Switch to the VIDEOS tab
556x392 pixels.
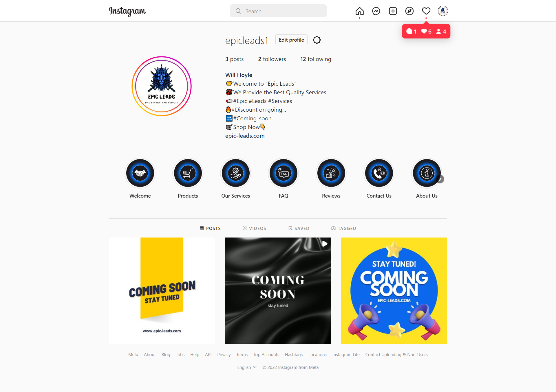point(254,228)
